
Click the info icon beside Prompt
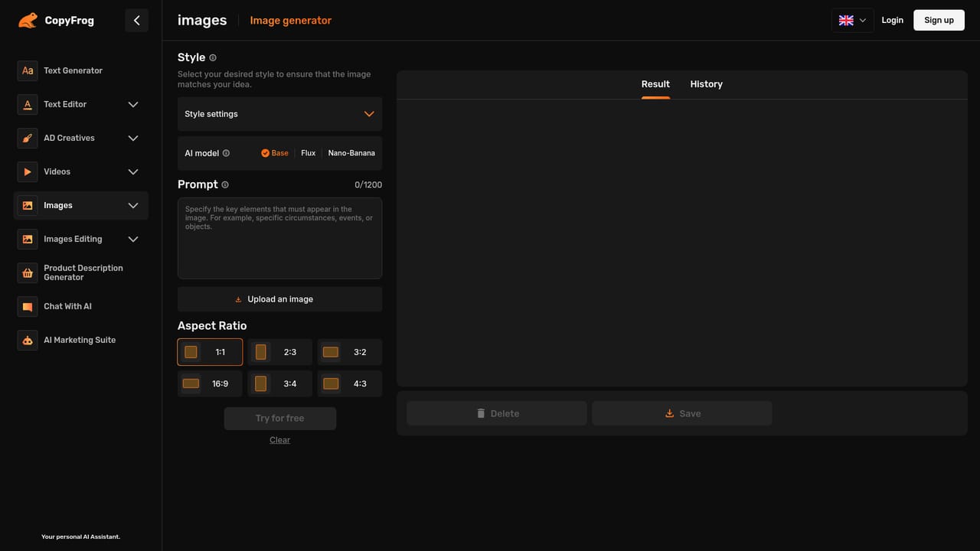point(225,184)
